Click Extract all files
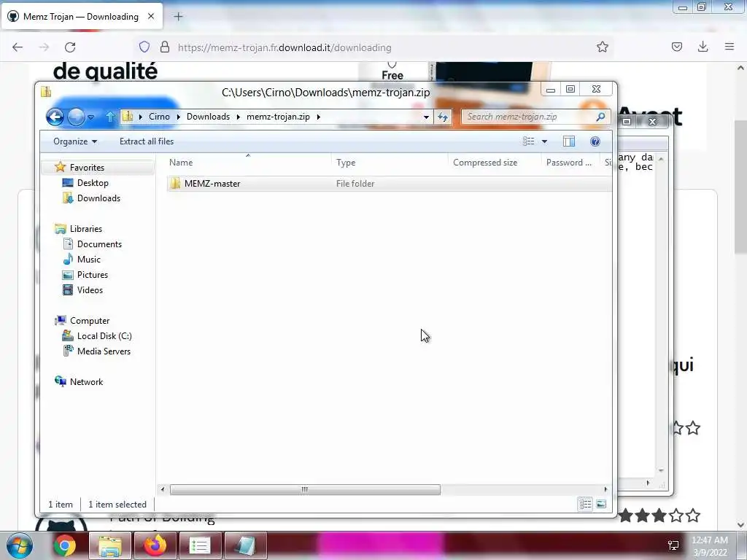This screenshot has width=747, height=560. click(147, 141)
